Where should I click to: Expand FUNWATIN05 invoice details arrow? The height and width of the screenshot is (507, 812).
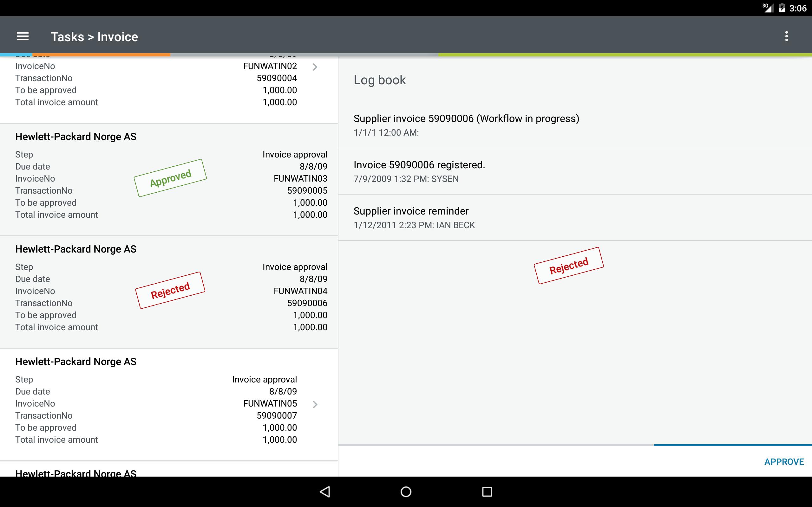(316, 404)
